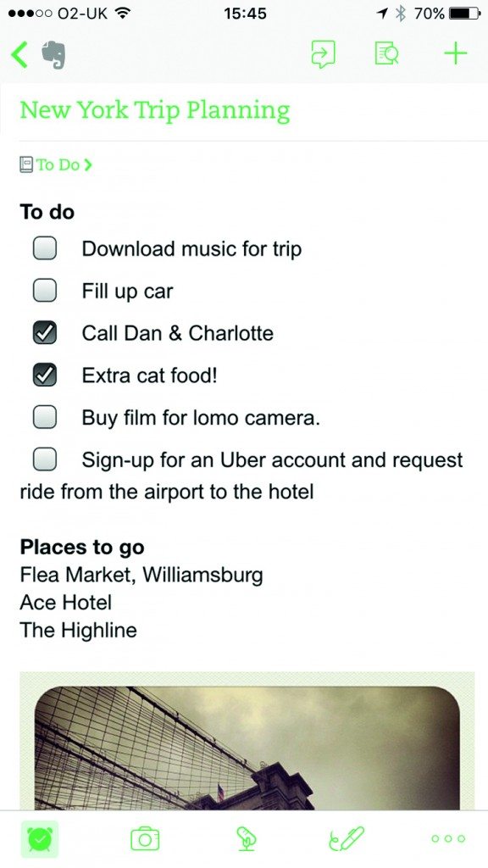Open the camera attachment icon

[145, 838]
